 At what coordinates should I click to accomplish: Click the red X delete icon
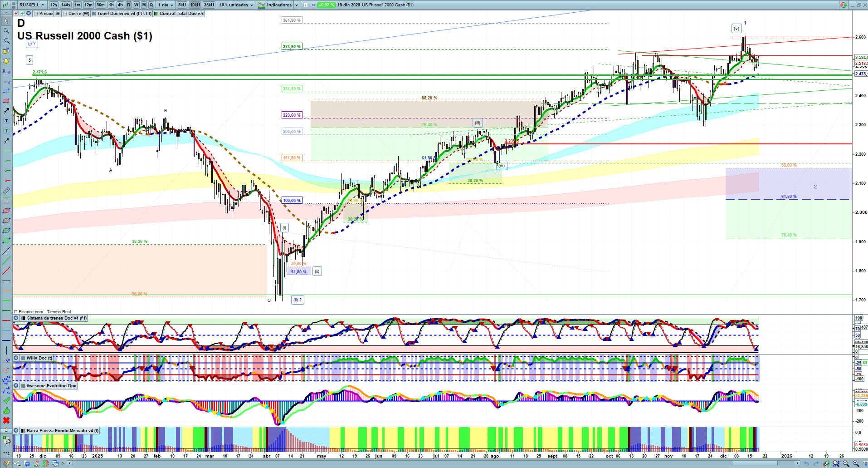(x=6, y=420)
